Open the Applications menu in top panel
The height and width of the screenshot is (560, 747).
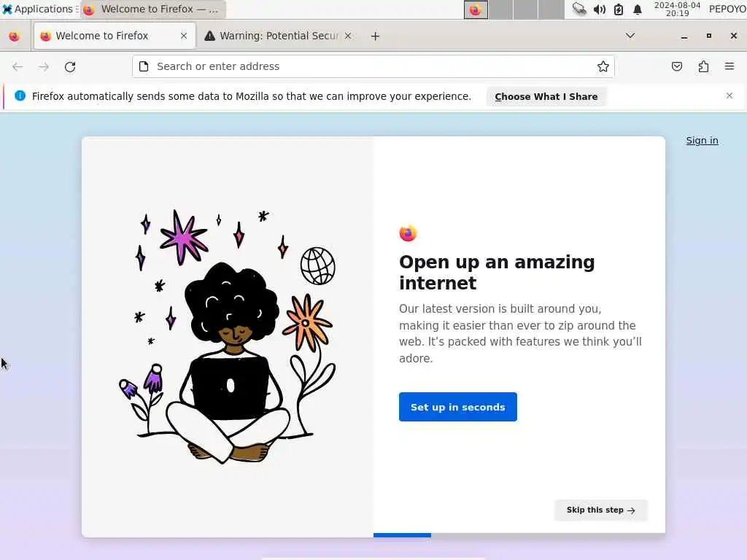pyautogui.click(x=39, y=9)
